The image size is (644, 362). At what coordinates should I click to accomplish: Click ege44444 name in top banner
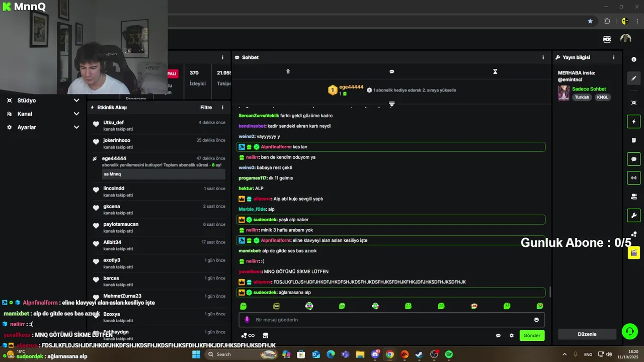[351, 87]
